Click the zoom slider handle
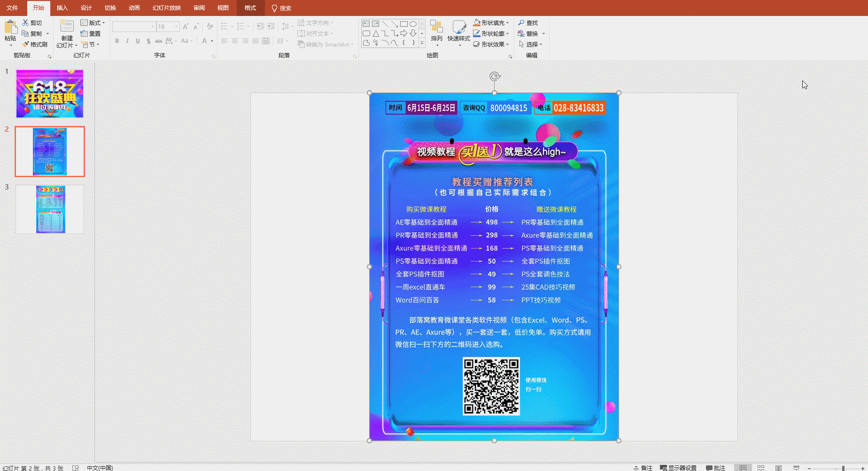This screenshot has height=471, width=868. 843,468
